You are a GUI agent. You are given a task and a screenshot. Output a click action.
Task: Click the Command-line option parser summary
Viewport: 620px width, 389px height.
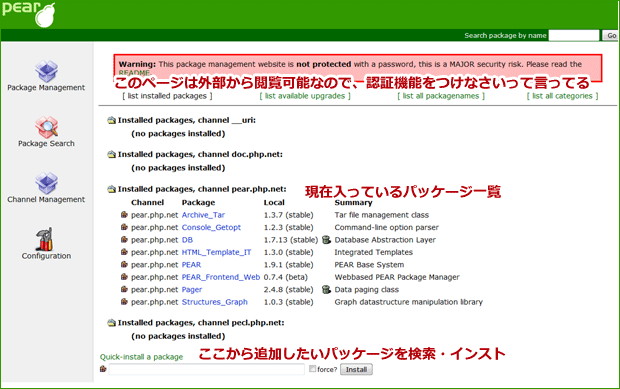pyautogui.click(x=387, y=227)
